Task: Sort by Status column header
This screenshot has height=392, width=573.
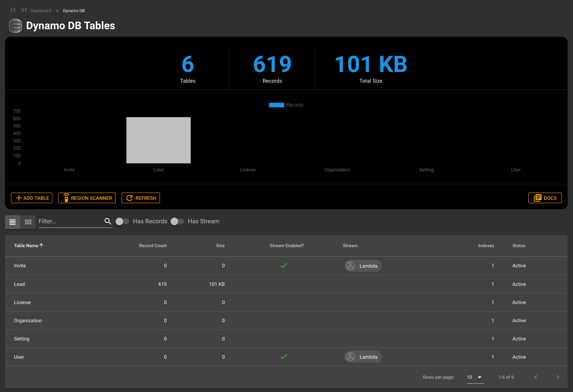Action: [519, 246]
